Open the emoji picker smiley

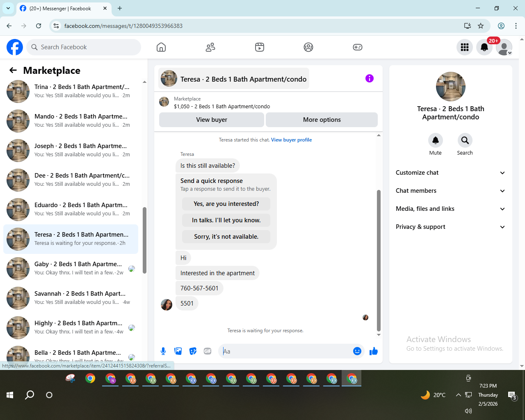(x=357, y=351)
